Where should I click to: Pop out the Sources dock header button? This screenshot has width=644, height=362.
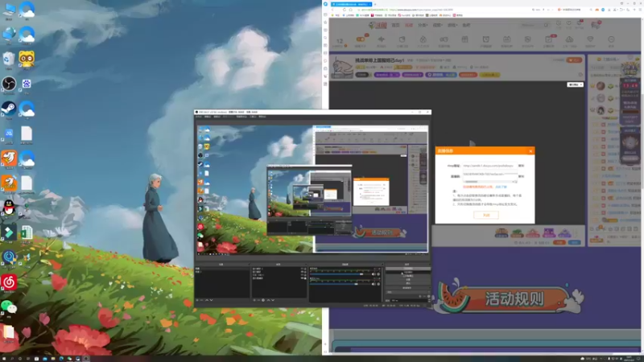(305, 265)
